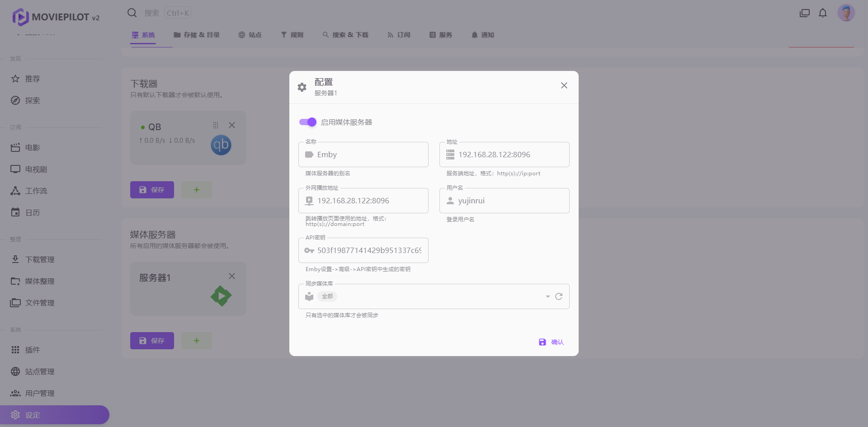This screenshot has height=427, width=868.
Task: Remove the QB downloader card
Action: 232,125
